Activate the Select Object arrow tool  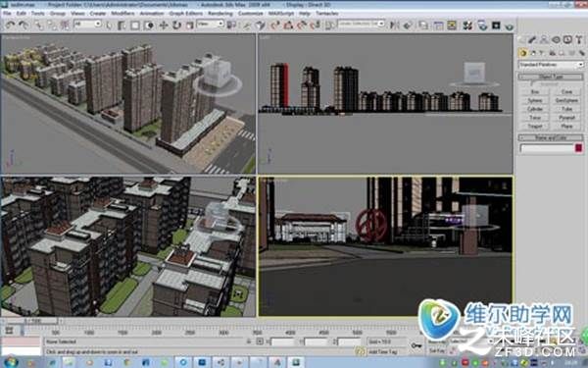click(x=109, y=26)
